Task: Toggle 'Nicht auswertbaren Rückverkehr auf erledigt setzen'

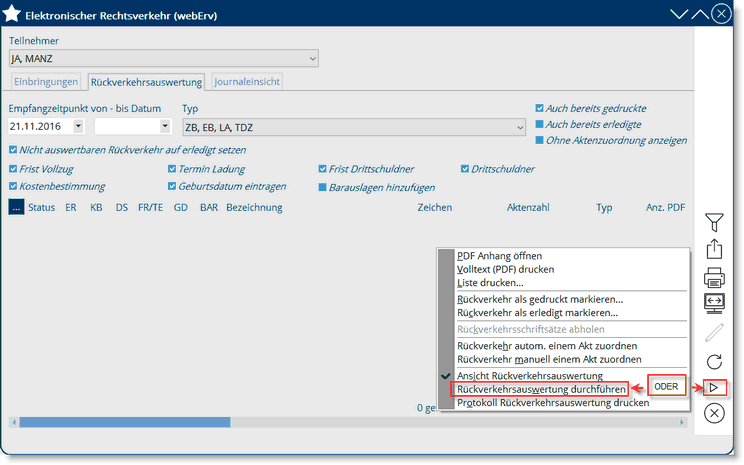Action: pyautogui.click(x=13, y=150)
